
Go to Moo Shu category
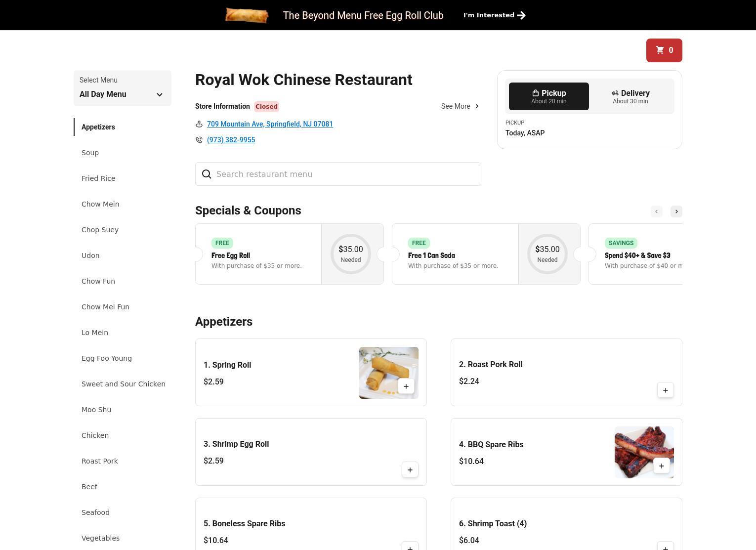(96, 410)
